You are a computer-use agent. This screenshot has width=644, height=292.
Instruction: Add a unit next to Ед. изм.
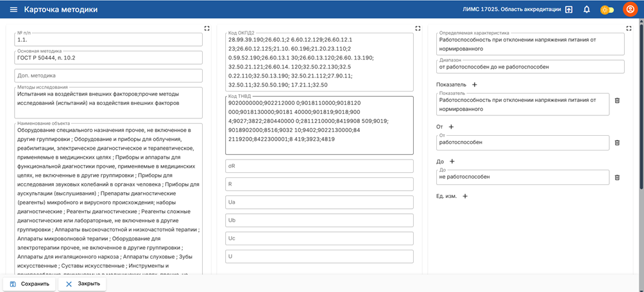pyautogui.click(x=465, y=196)
